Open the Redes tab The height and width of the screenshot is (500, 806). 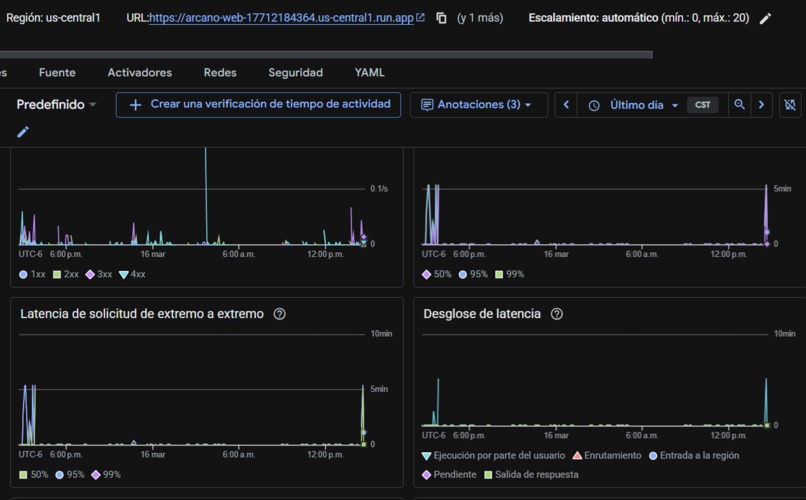coord(220,72)
